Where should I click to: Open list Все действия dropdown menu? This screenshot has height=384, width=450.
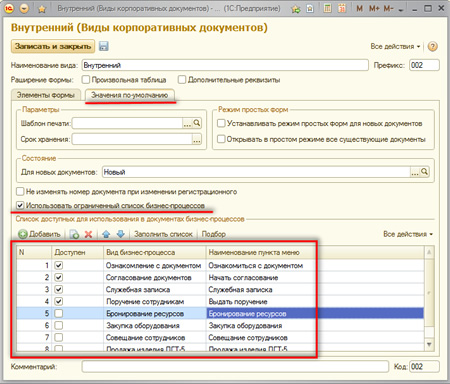coord(408,234)
